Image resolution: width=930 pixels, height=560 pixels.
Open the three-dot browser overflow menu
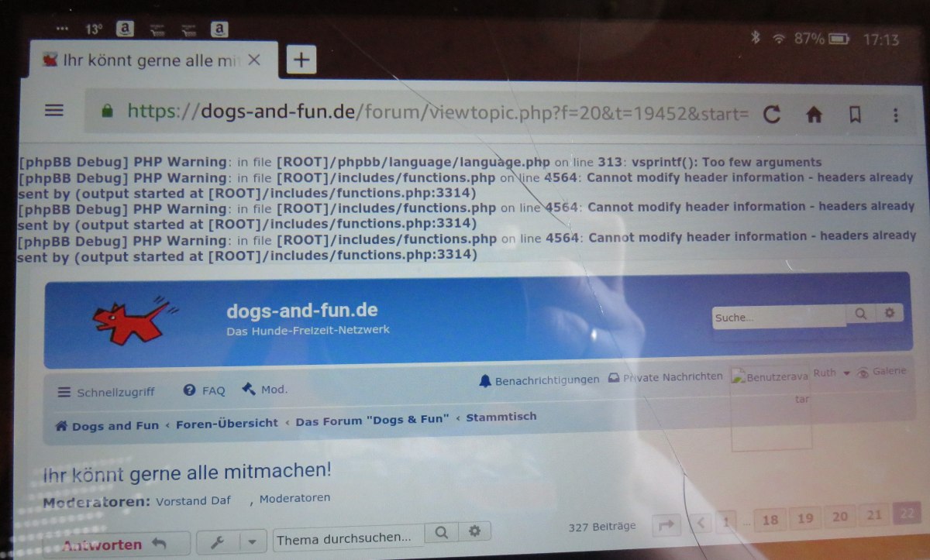896,115
